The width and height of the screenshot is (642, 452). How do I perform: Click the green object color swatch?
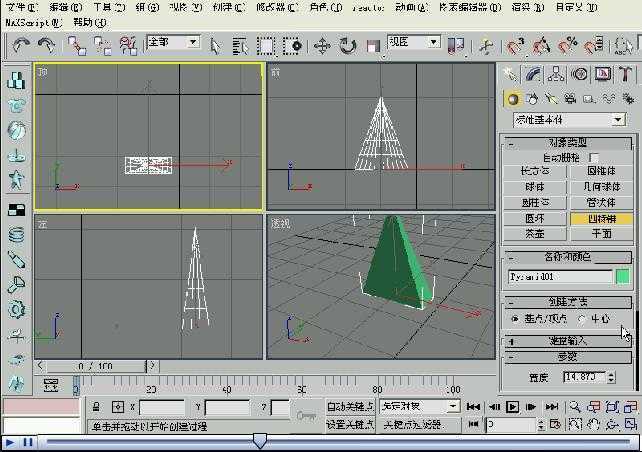(x=623, y=277)
